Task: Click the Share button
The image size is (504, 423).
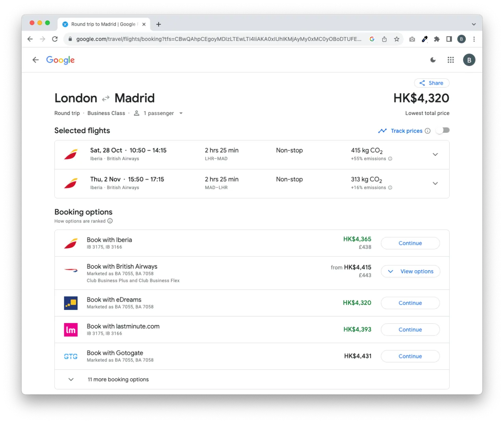Action: point(432,83)
